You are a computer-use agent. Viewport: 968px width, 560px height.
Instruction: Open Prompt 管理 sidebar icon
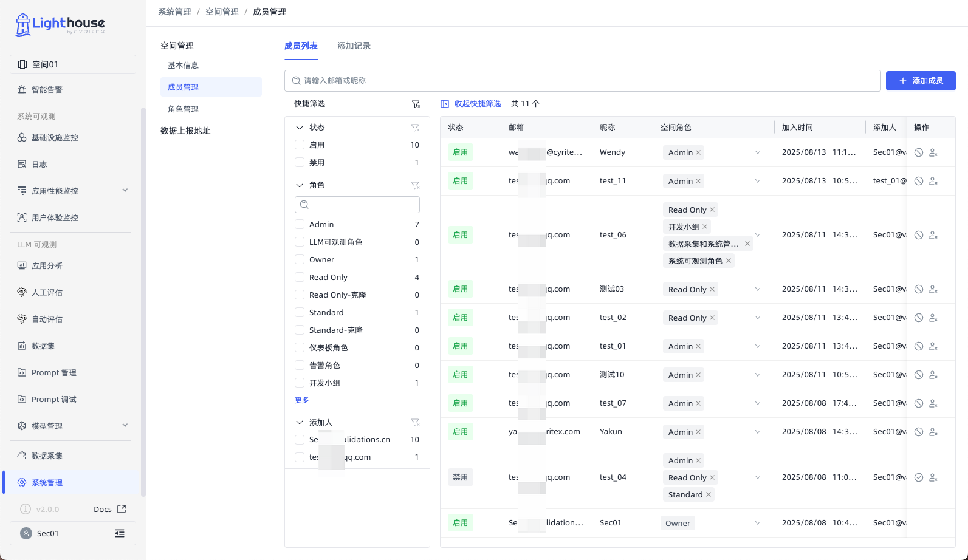(x=22, y=372)
